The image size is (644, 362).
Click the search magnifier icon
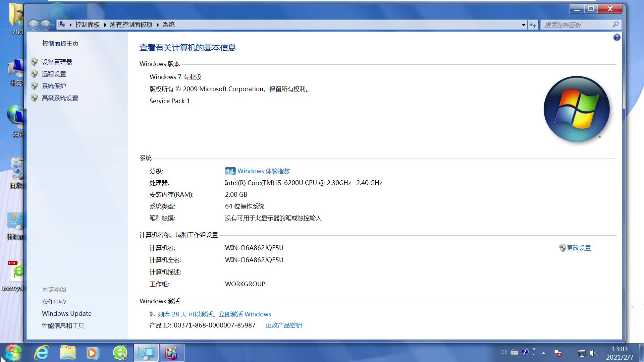pos(615,24)
